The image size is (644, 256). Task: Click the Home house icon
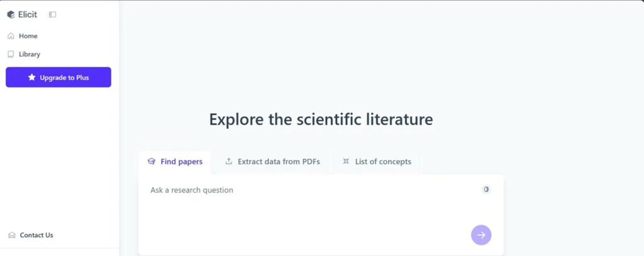[x=11, y=36]
